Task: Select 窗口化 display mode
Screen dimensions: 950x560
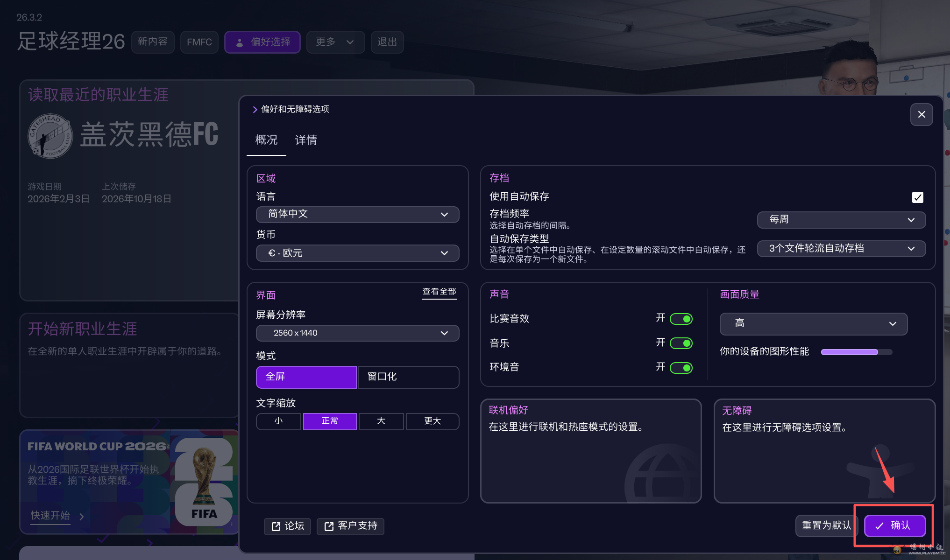Action: point(408,377)
